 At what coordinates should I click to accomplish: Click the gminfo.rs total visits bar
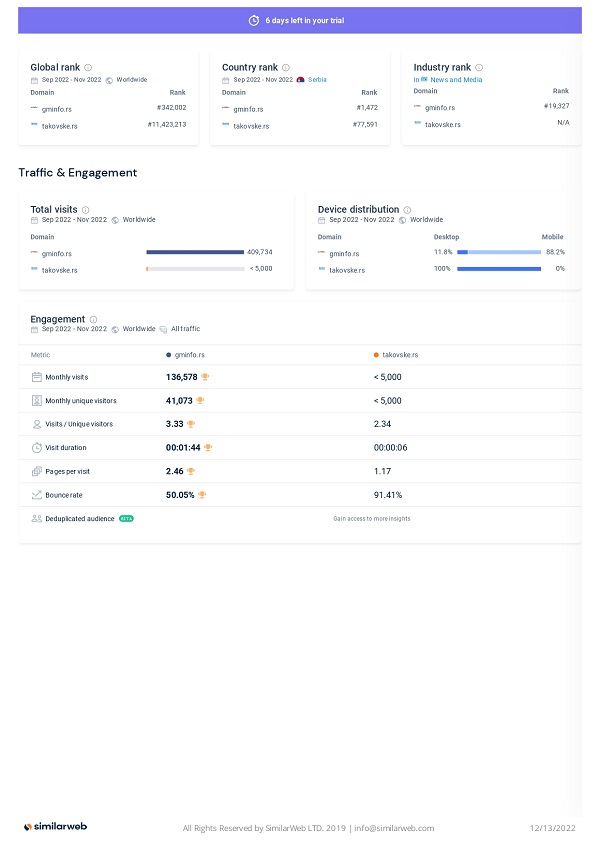tap(195, 252)
